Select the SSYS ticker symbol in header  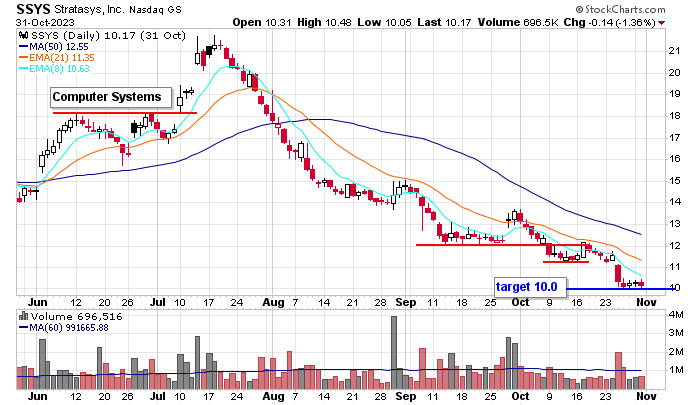33,9
